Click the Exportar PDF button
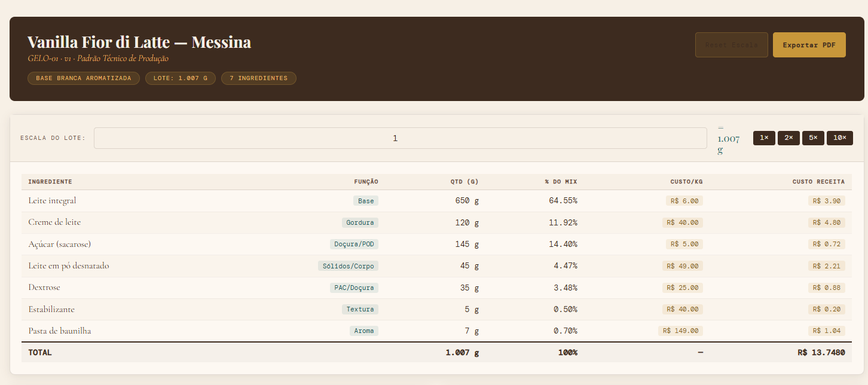 coord(809,45)
